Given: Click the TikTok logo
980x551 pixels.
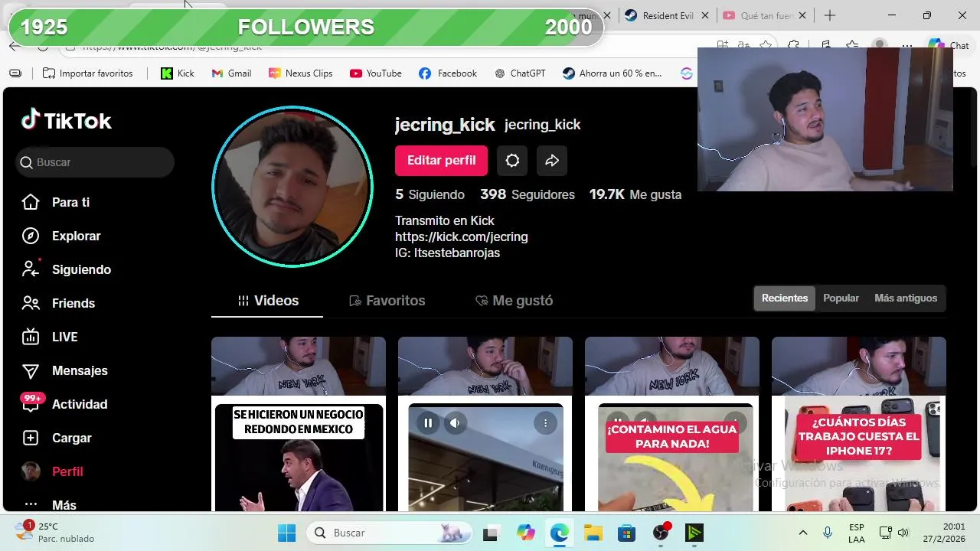Looking at the screenshot, I should pos(66,120).
